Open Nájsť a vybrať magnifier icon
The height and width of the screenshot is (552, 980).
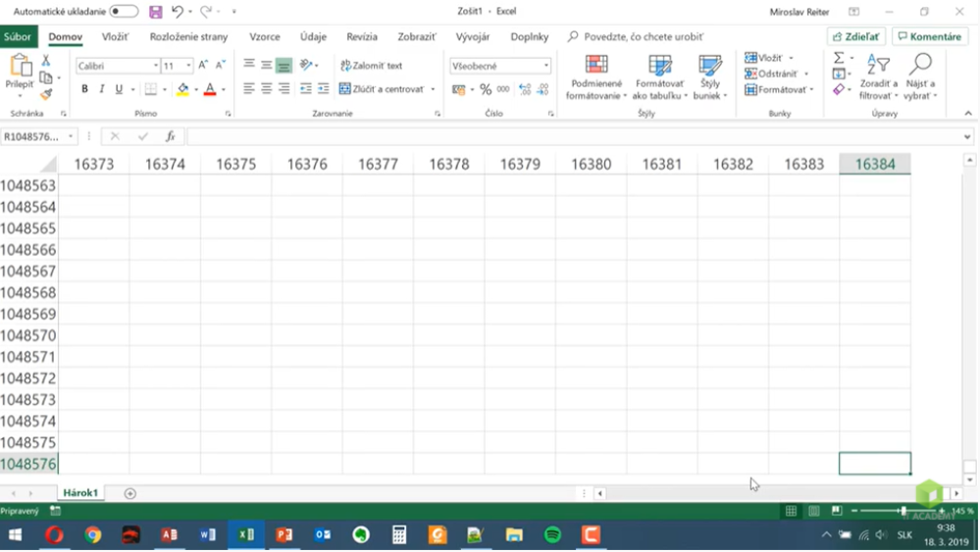pos(919,66)
